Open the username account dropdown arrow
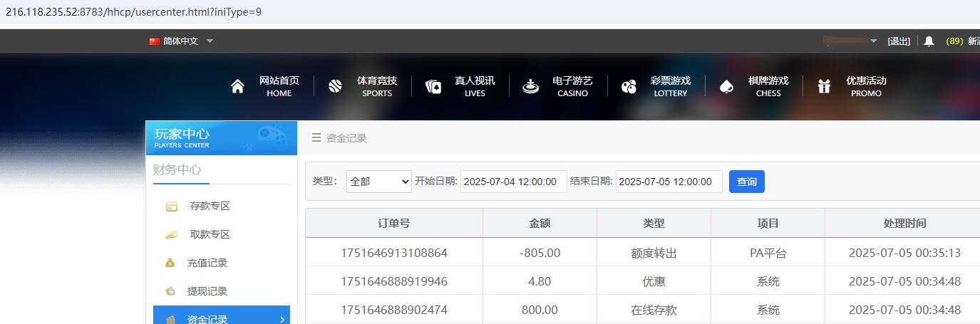980x324 pixels. pyautogui.click(x=874, y=41)
